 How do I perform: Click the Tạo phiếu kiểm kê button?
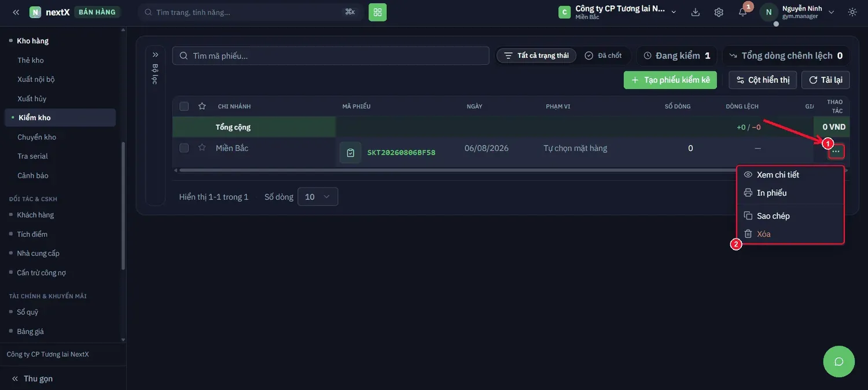[670, 80]
